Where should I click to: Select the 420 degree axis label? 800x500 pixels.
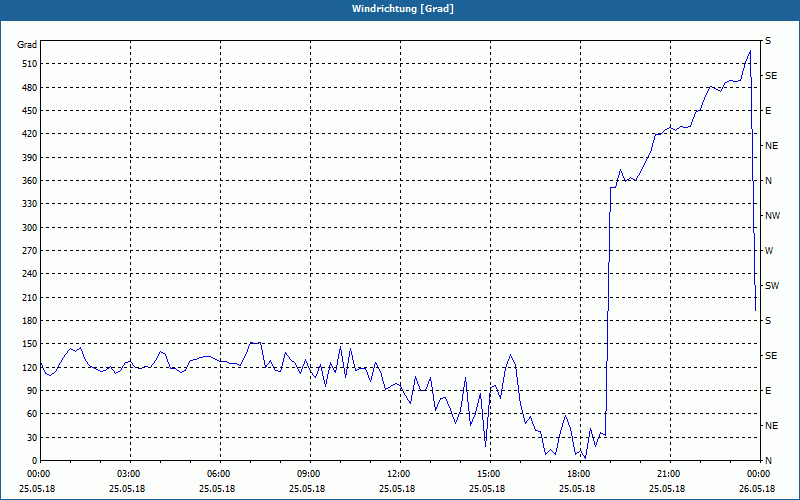(30, 134)
